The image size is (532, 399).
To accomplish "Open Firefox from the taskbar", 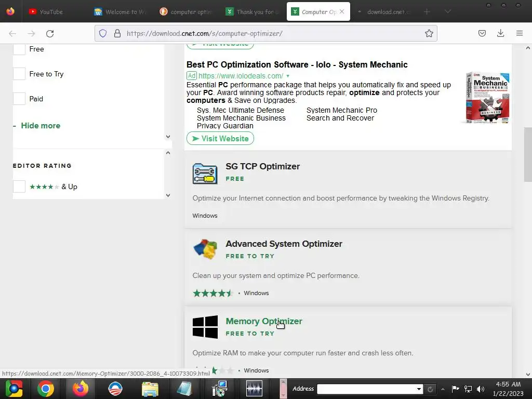I will tap(81, 389).
